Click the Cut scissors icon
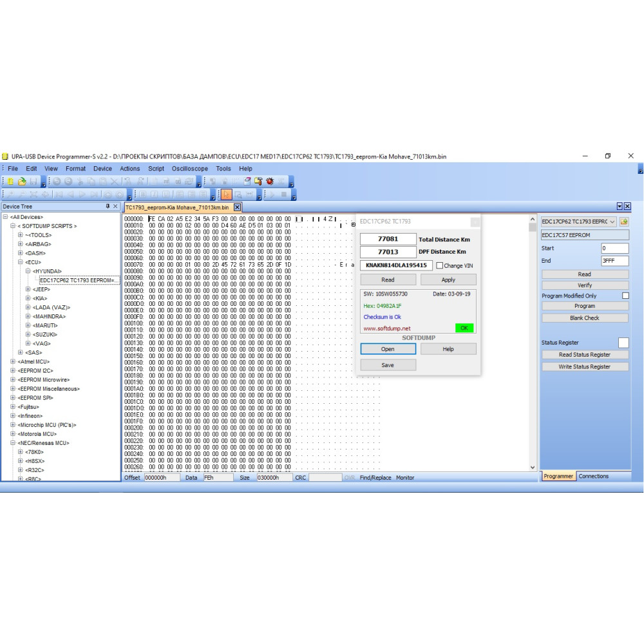The height and width of the screenshot is (644, 644). coord(80,181)
